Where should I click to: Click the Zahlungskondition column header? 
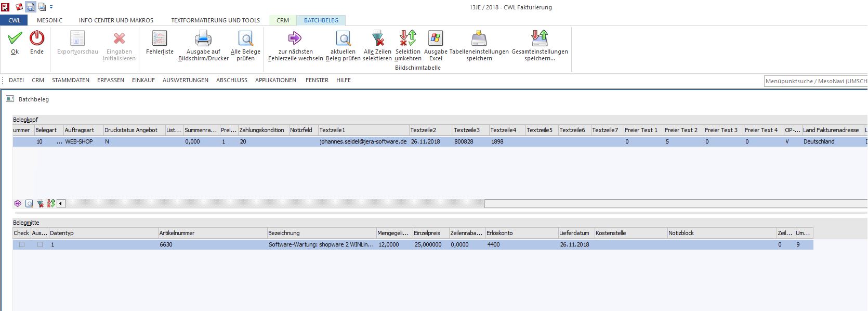click(x=263, y=130)
